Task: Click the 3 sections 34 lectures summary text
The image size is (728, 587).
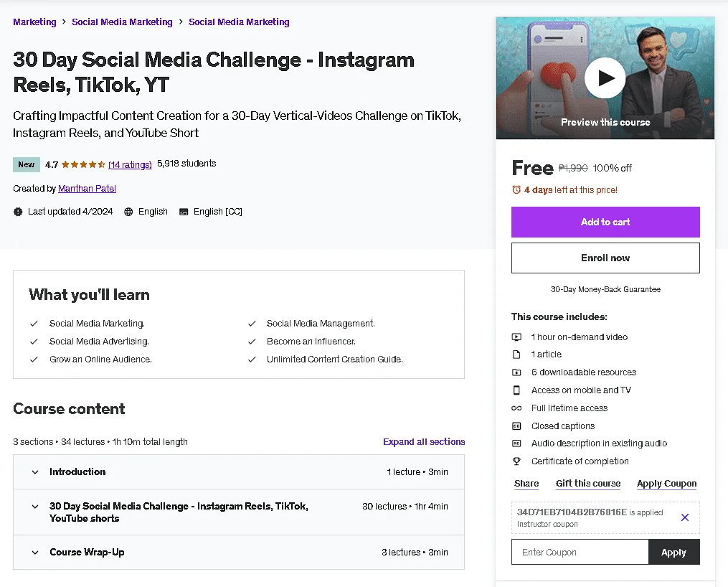Action: [x=100, y=441]
